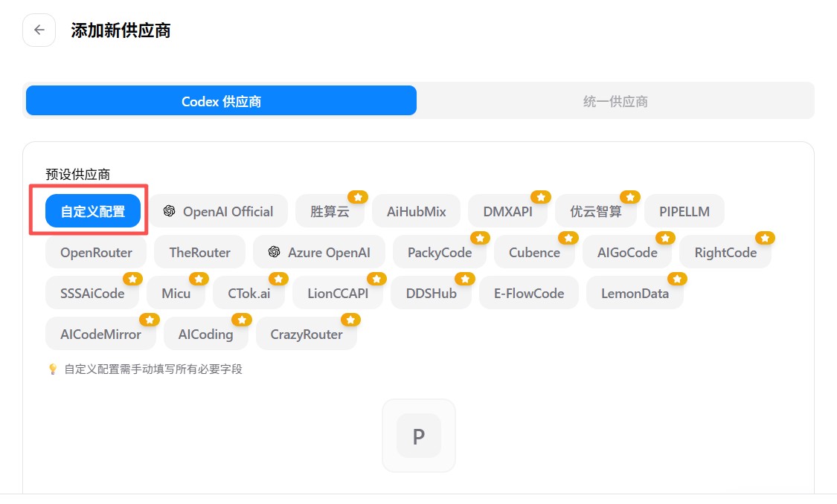Click the star badge on AICodeMirror

(150, 320)
